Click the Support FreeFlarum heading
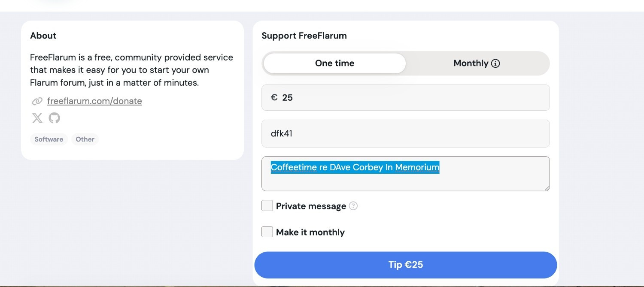 (304, 36)
